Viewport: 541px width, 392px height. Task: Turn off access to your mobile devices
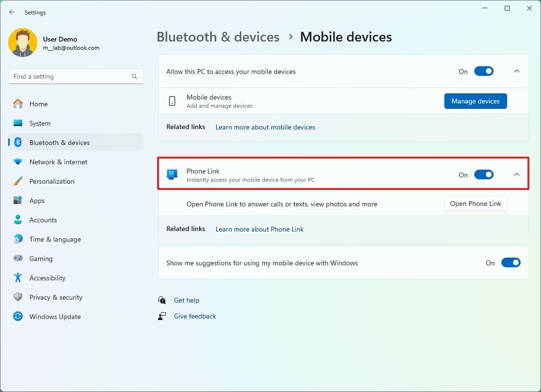[x=484, y=71]
